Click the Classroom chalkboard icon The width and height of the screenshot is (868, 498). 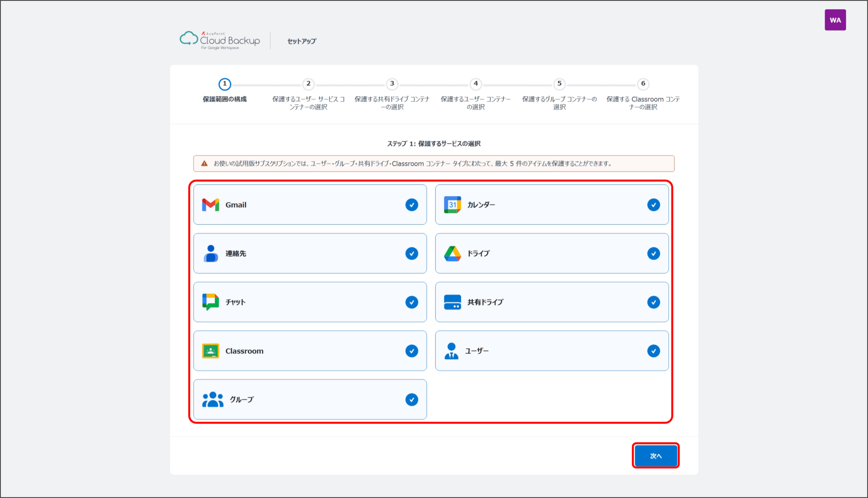210,351
